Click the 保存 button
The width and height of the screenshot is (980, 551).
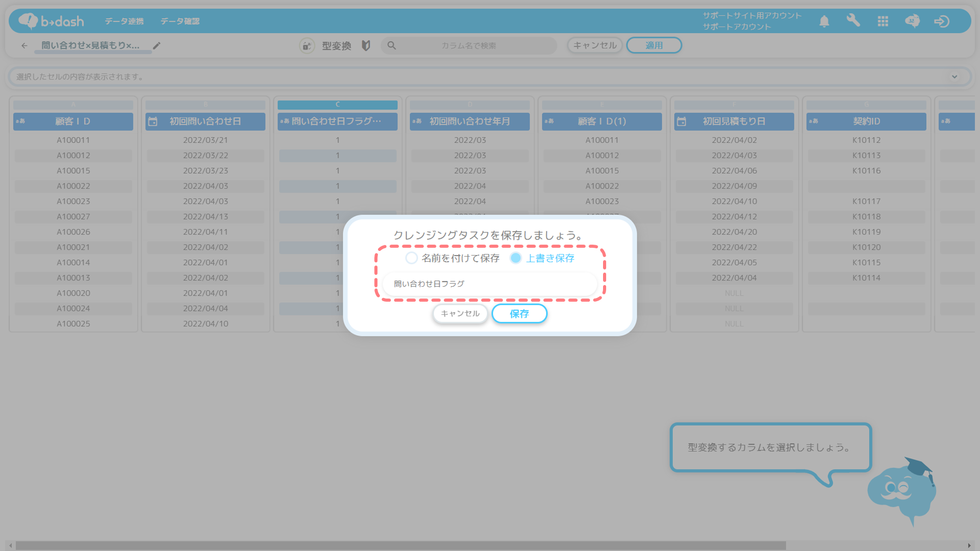519,314
